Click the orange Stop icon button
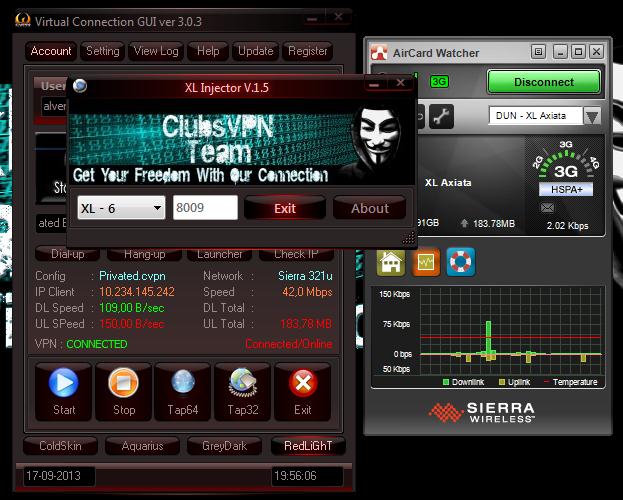Image resolution: width=623 pixels, height=500 pixels. (x=124, y=391)
